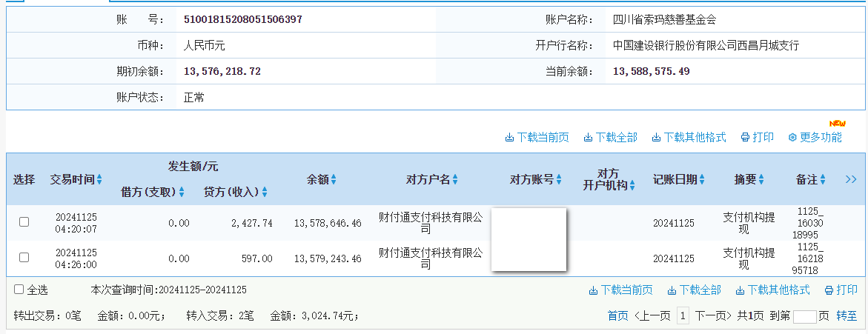Click download icon beside bottom 下载全部
Viewport: 868px width, 334px height.
point(672,290)
